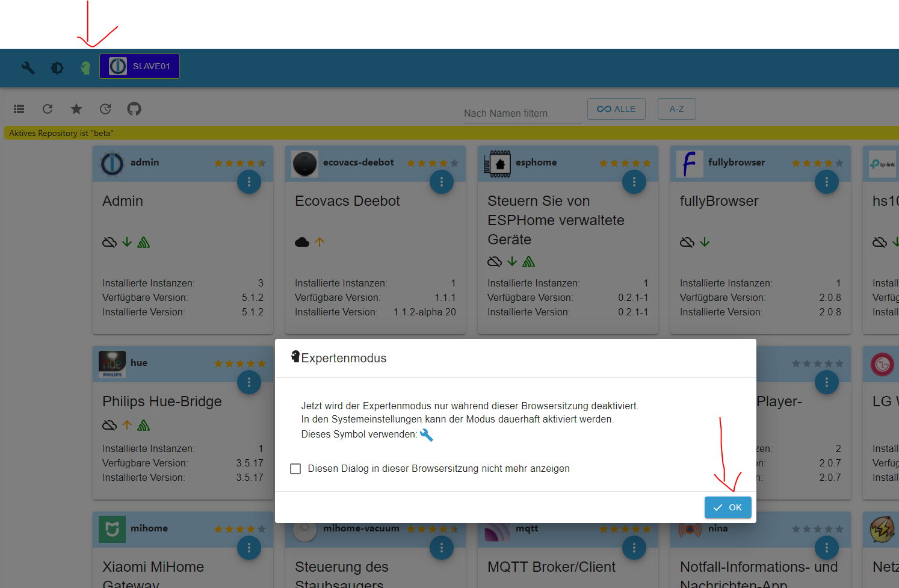The image size is (899, 588).
Task: Click the esphome adapter logo
Action: [497, 164]
